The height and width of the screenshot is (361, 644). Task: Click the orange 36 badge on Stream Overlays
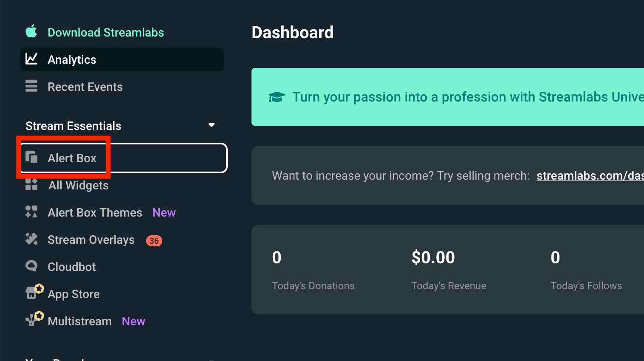point(153,240)
